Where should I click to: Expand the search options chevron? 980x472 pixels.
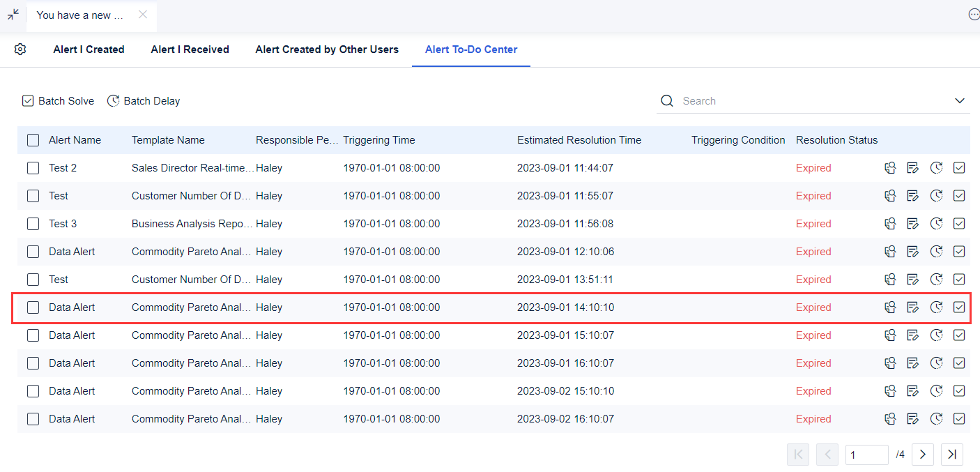click(x=960, y=100)
